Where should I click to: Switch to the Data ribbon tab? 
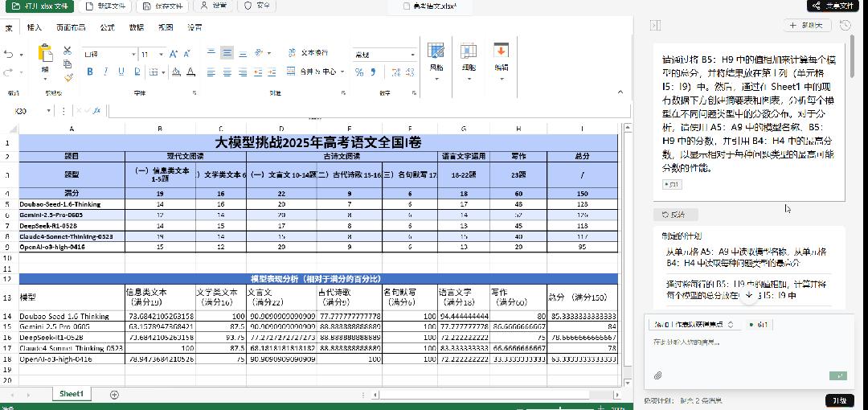[x=136, y=27]
